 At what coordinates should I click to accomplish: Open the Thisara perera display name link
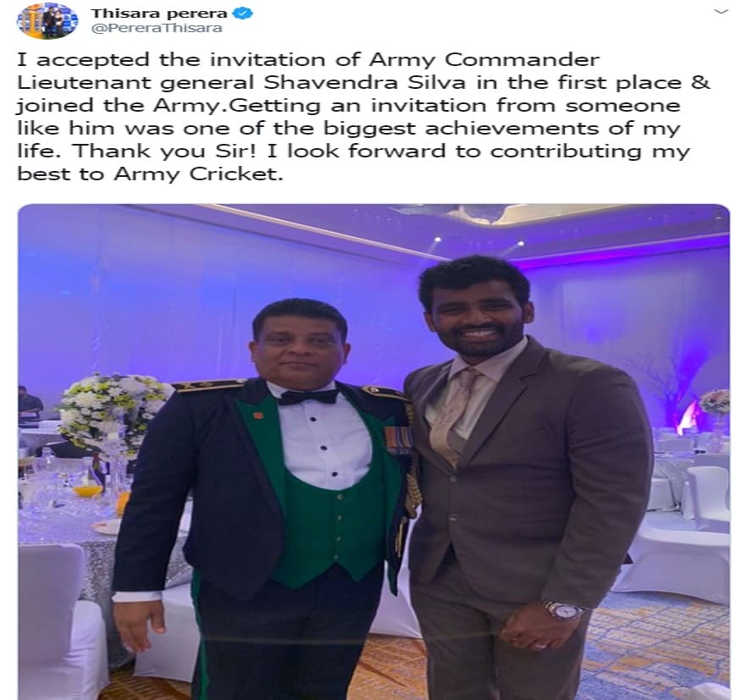pos(159,13)
